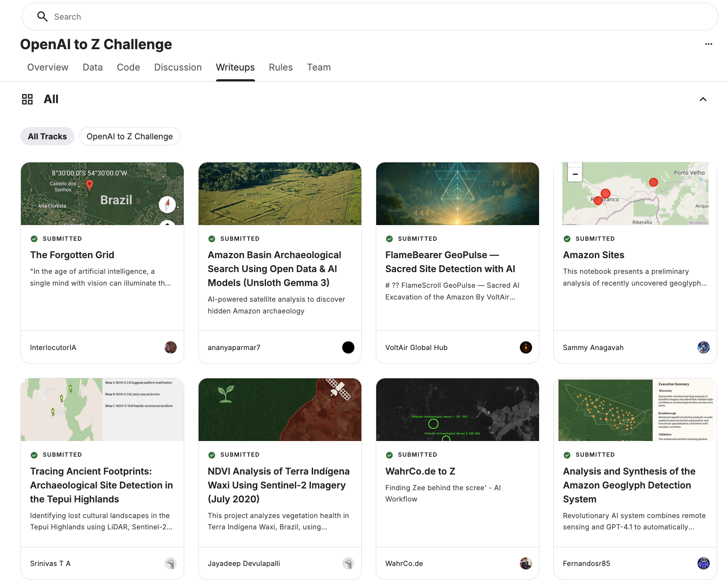The height and width of the screenshot is (586, 728).
Task: Click the Porto Velho map thumbnail on Amazon Sites
Action: click(635, 194)
